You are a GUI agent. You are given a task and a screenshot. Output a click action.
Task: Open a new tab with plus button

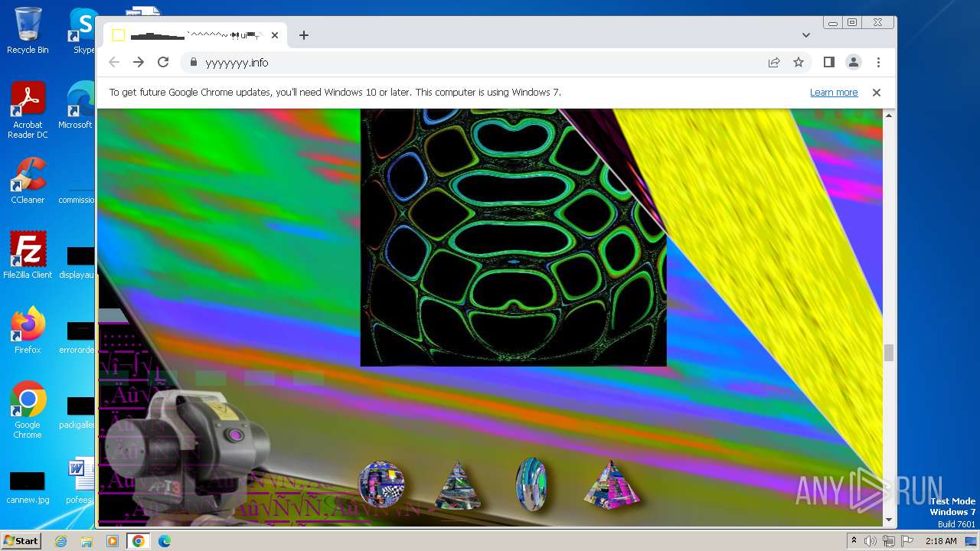tap(304, 35)
